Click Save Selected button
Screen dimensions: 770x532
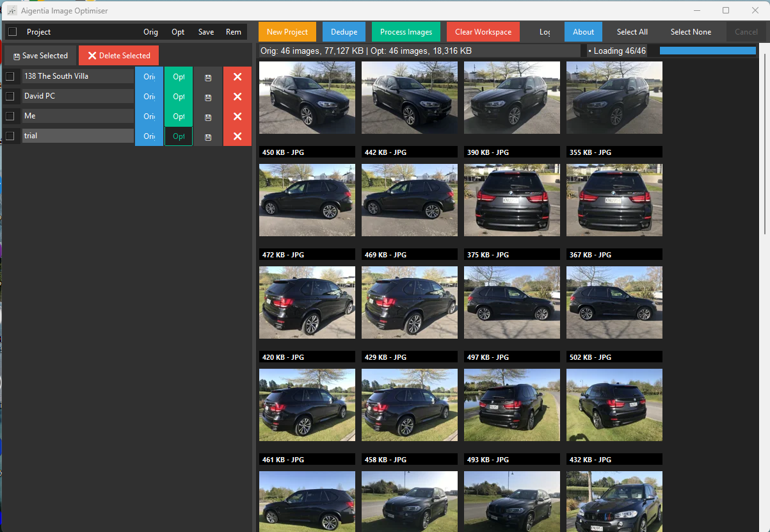coord(40,56)
